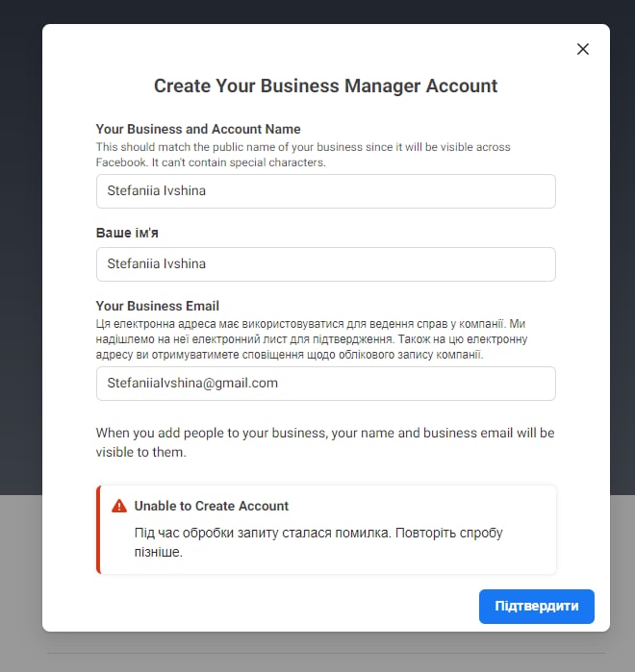Image resolution: width=635 pixels, height=672 pixels.
Task: Click the 'Your Business Email' label
Action: click(158, 306)
